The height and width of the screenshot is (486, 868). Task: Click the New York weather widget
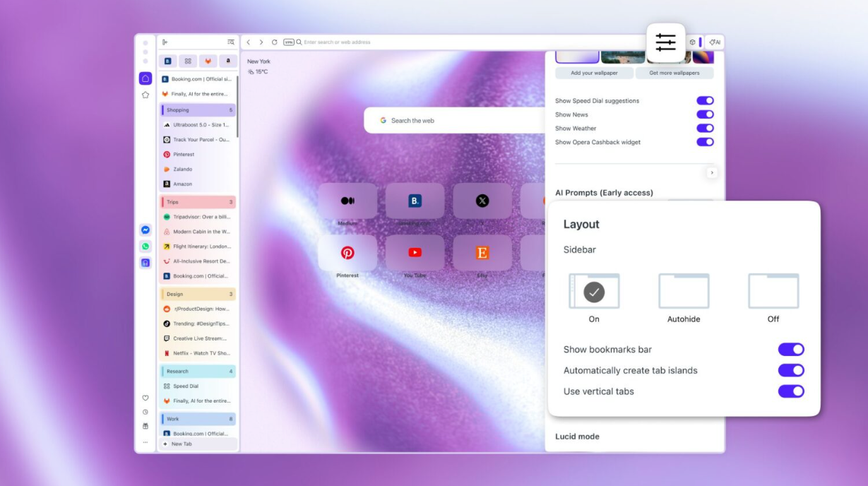click(258, 66)
